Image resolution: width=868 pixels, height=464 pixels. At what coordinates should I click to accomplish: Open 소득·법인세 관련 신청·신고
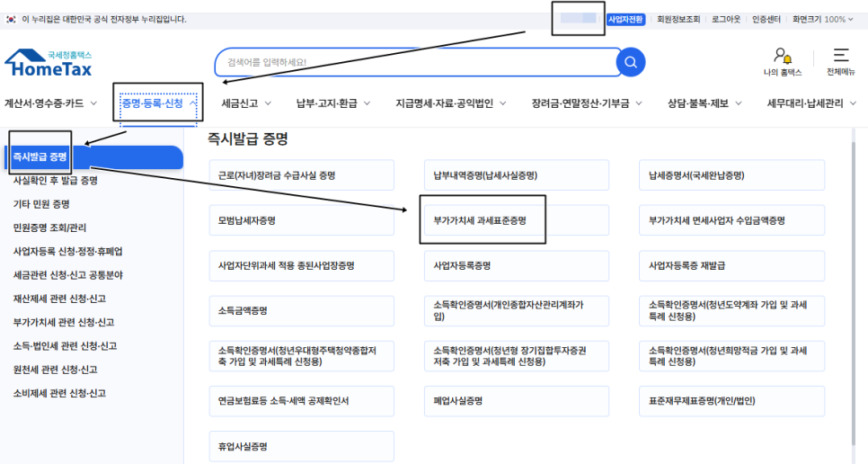point(66,346)
